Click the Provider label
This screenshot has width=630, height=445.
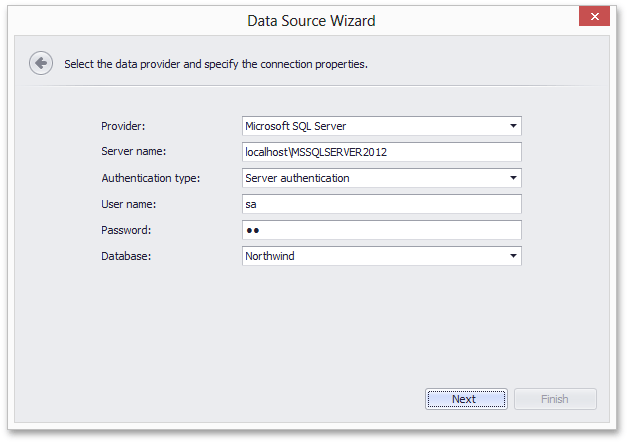coord(123,126)
